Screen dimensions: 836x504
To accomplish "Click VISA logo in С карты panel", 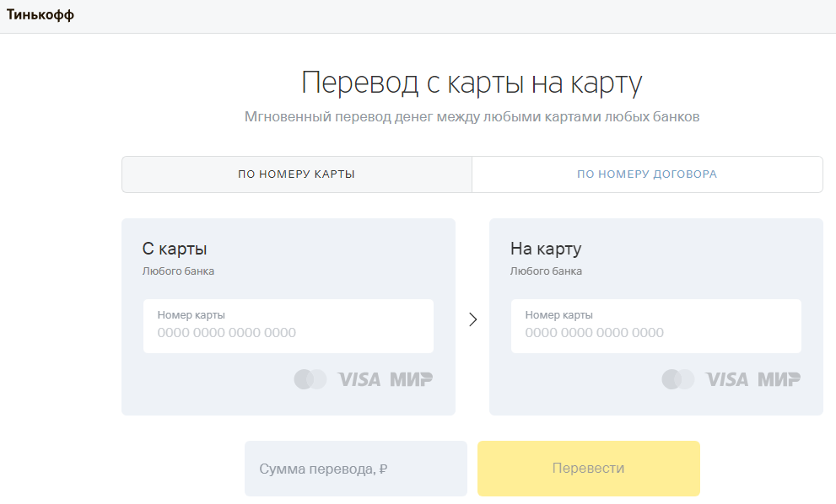I will pos(359,379).
